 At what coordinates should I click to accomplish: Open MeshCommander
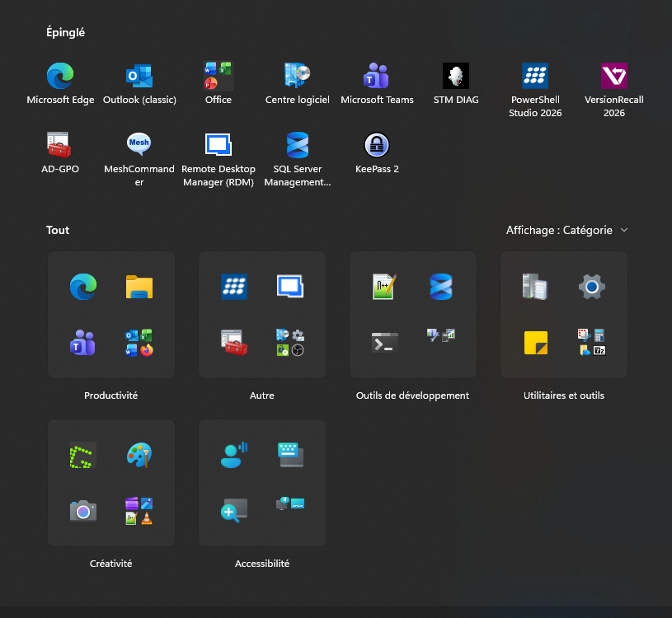(139, 159)
